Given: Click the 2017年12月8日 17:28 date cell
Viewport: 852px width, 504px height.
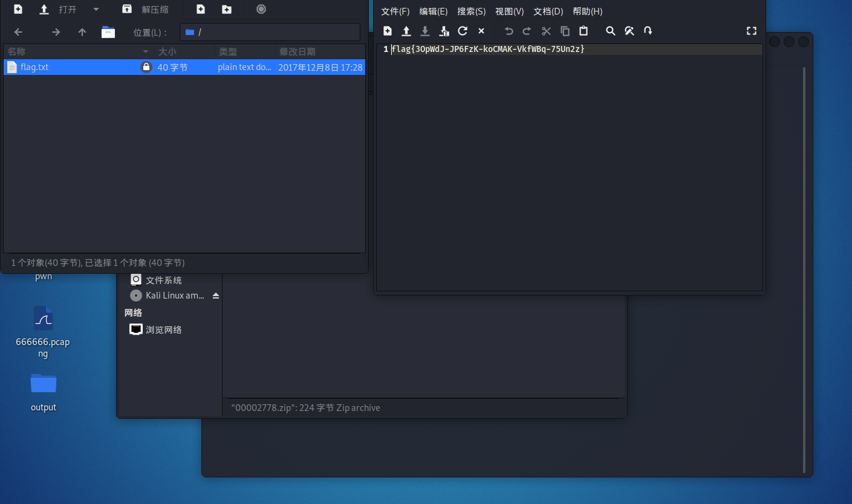Looking at the screenshot, I should (x=320, y=67).
